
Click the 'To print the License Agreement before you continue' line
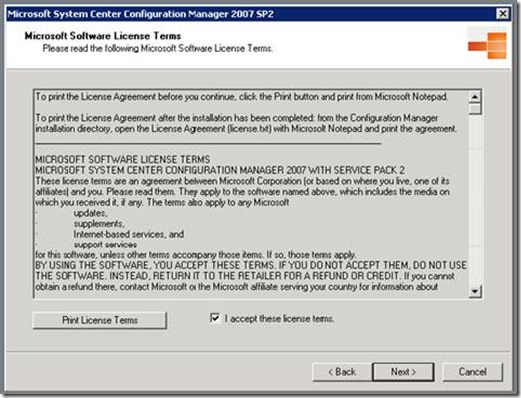tap(242, 97)
